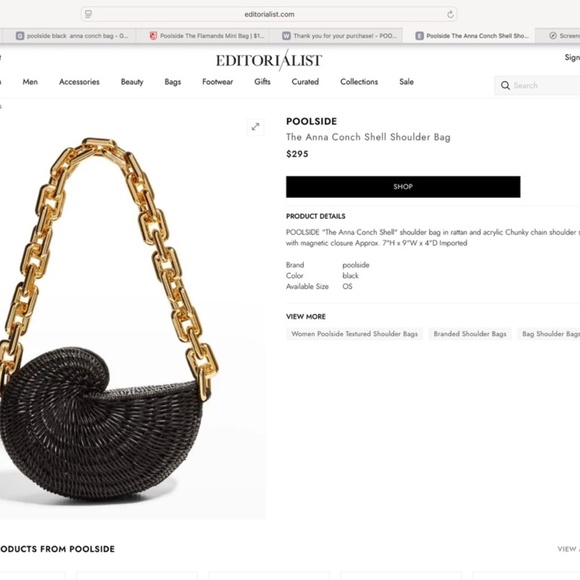Click the site settings icon in address bar
This screenshot has width=580, height=580.
[88, 14]
